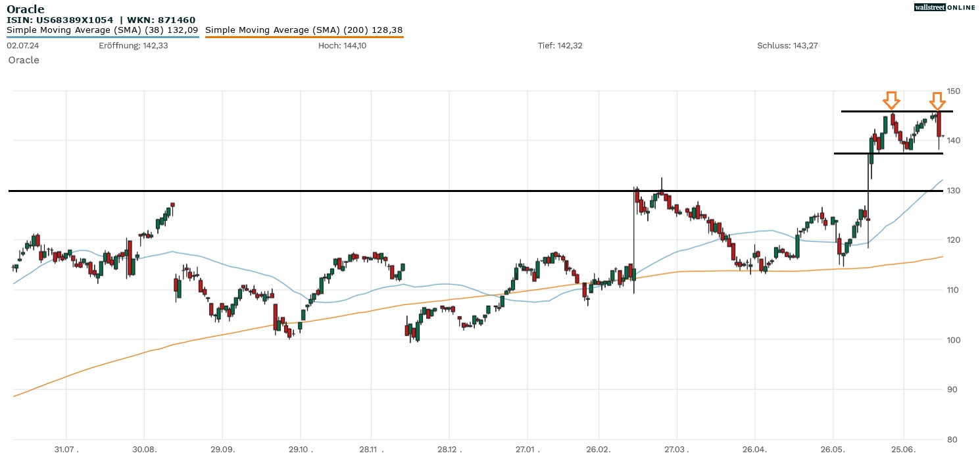
Task: Click the 29.09. date axis label
Action: 222,450
